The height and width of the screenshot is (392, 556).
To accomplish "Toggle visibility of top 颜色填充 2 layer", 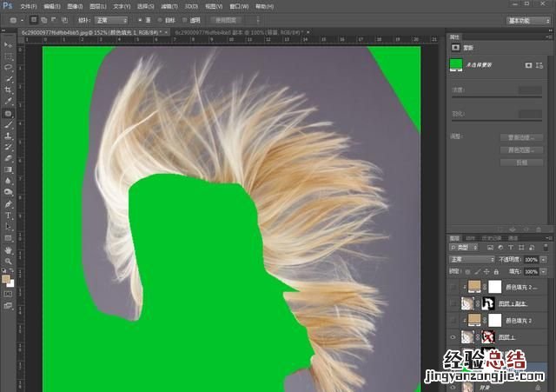I will pyautogui.click(x=454, y=286).
